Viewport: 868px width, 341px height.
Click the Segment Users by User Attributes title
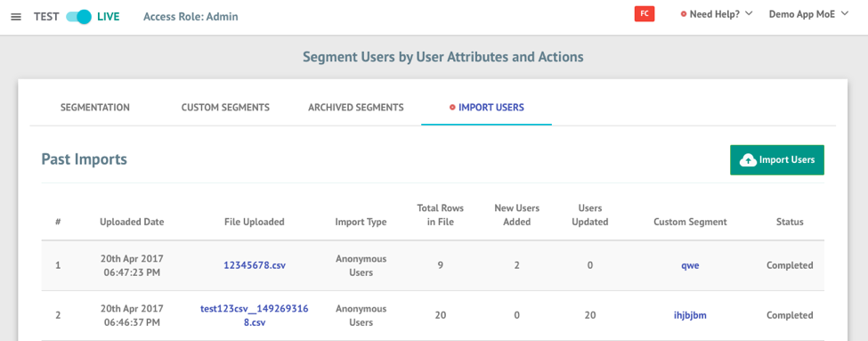point(442,56)
